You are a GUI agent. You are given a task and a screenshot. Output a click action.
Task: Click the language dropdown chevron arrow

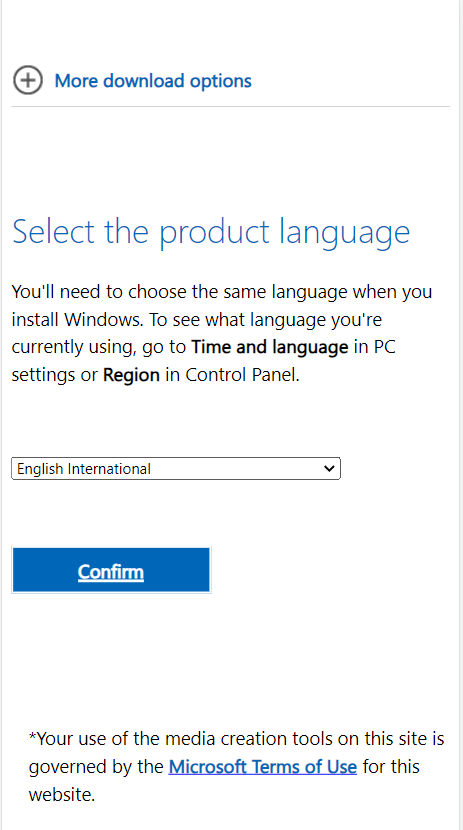click(x=329, y=468)
